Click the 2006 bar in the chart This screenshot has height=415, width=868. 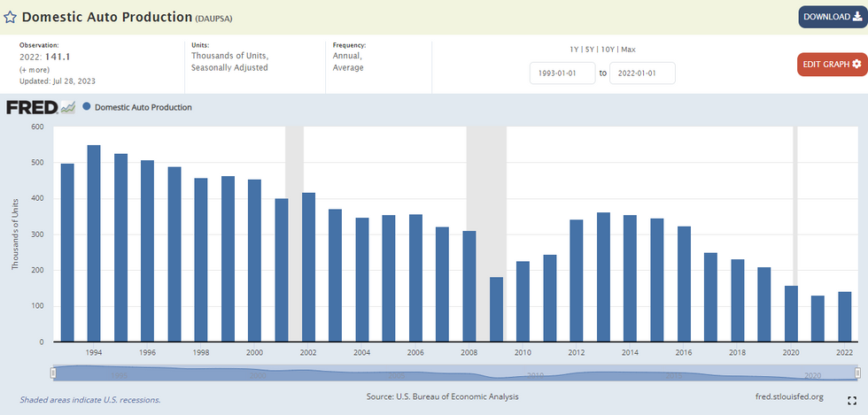click(415, 278)
